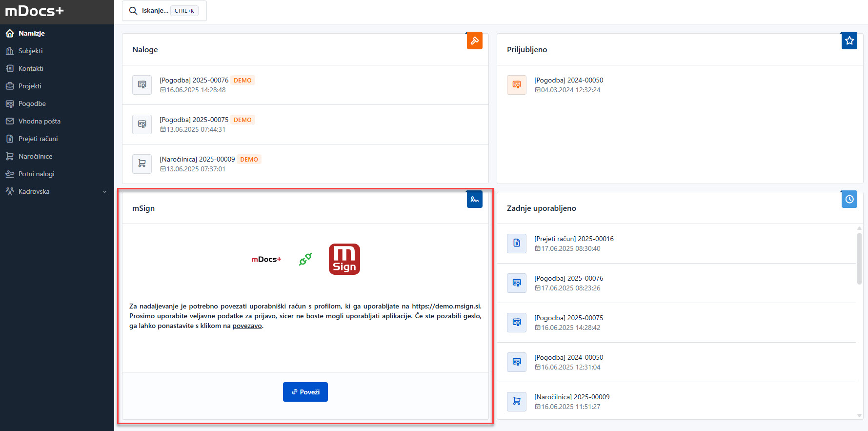Click the signature icon in mSign panel
The image size is (868, 431).
pos(474,199)
